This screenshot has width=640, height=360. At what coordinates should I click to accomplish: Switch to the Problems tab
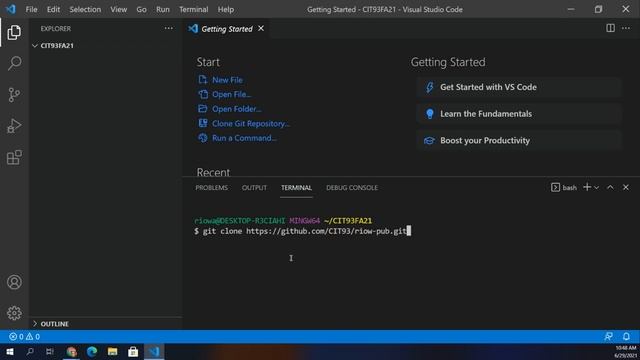point(211,188)
